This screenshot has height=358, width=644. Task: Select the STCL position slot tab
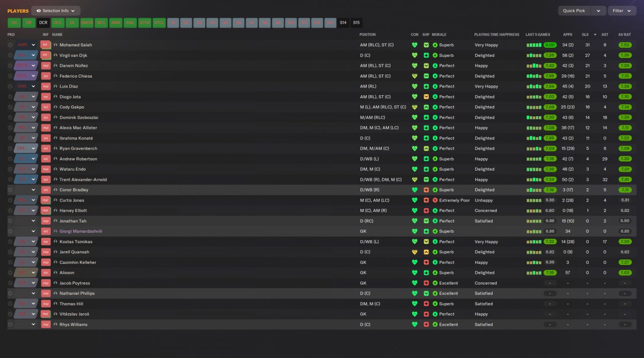[x=159, y=23]
